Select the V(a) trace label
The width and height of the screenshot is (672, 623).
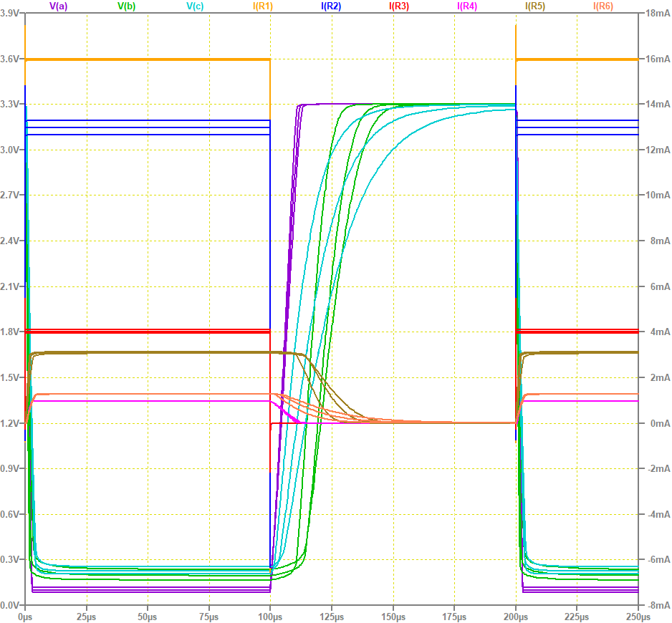(x=58, y=8)
